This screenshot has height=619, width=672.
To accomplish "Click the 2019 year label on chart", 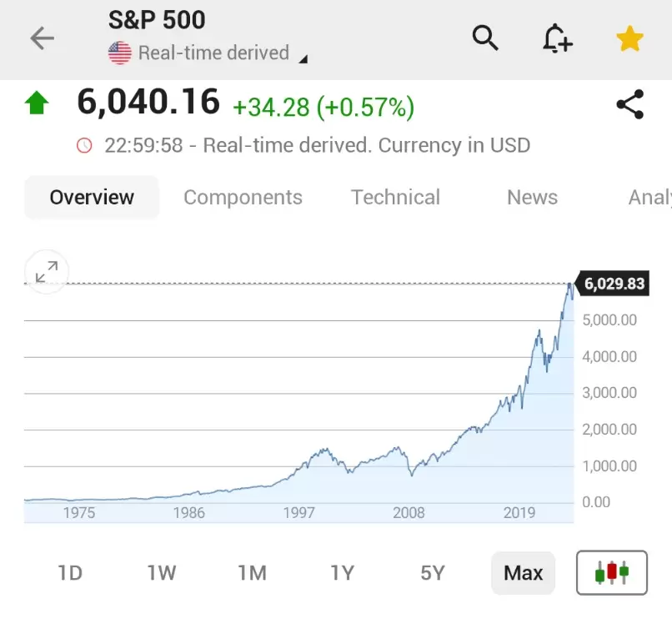I will point(519,512).
